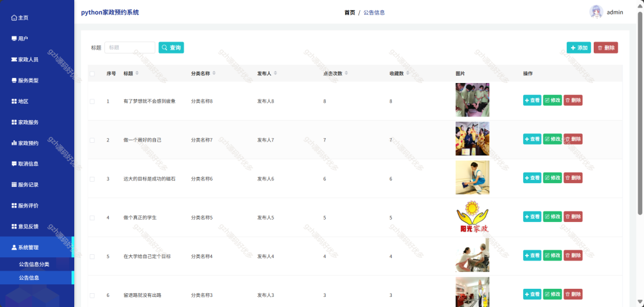The height and width of the screenshot is (307, 644).
Task: Open the 用户 sidebar menu
Action: tap(37, 38)
